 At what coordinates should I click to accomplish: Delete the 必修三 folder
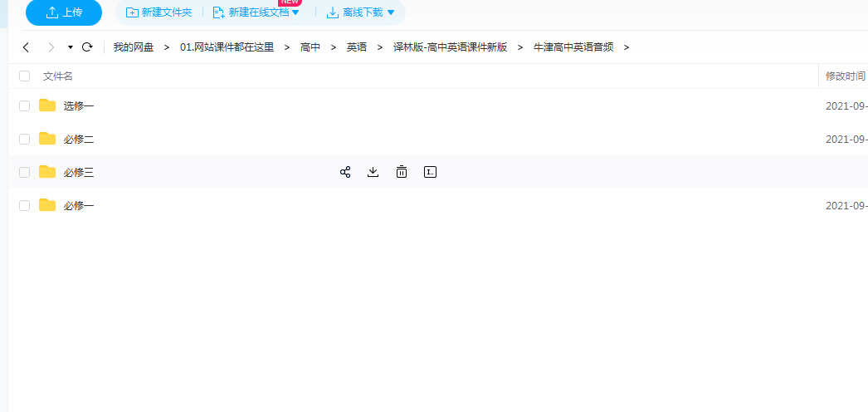(x=402, y=172)
